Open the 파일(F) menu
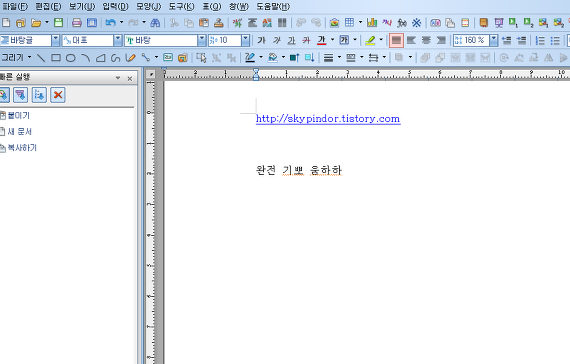The height and width of the screenshot is (364, 570). click(x=15, y=7)
